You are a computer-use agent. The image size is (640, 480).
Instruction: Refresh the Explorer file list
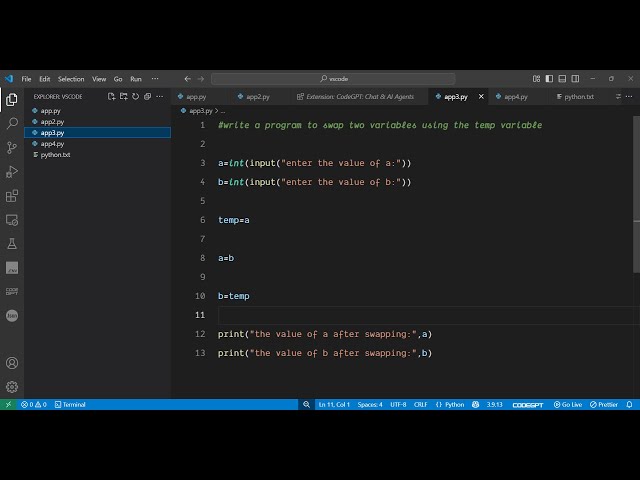click(136, 96)
